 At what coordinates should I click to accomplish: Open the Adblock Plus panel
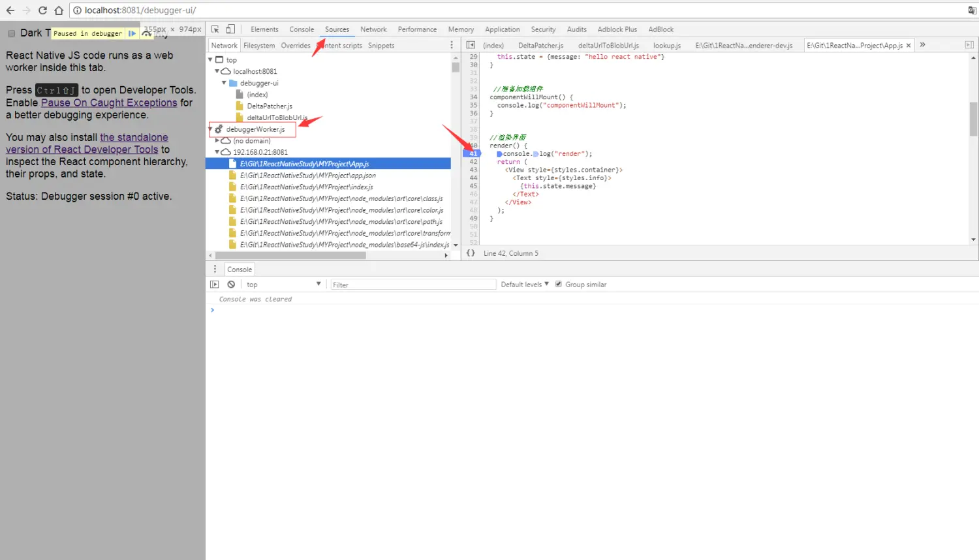[617, 29]
